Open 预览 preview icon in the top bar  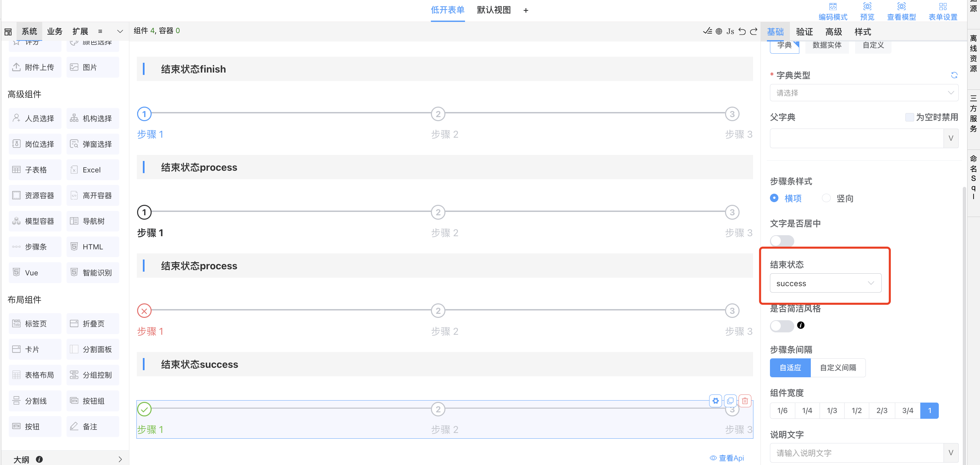click(x=867, y=11)
